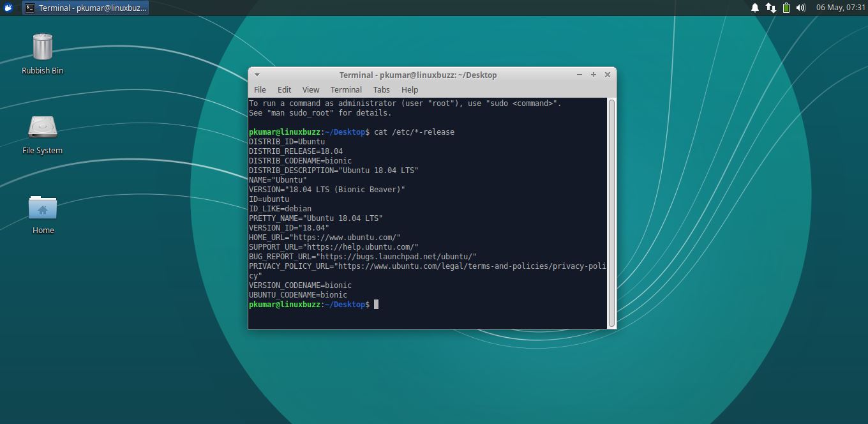Click the Terminal titlebar text

click(x=418, y=75)
